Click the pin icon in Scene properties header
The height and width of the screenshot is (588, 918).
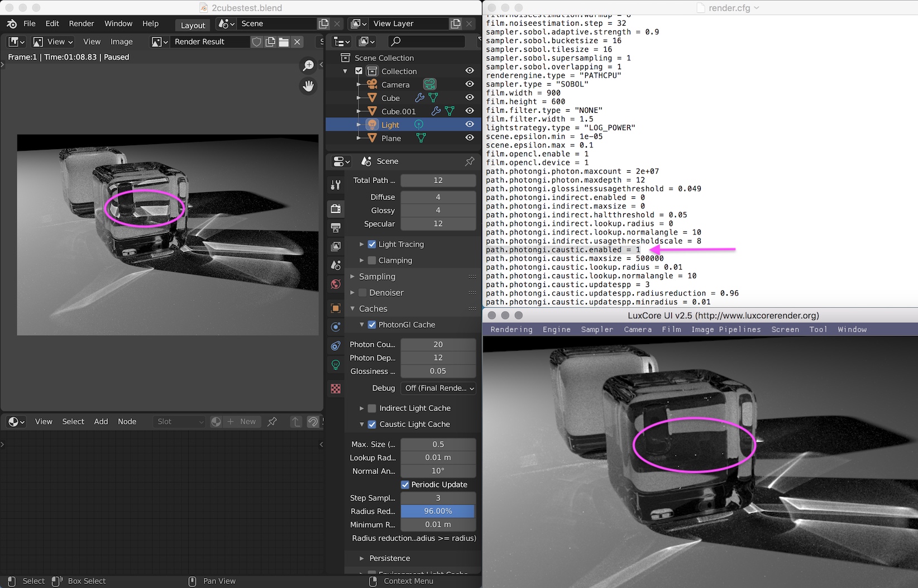pyautogui.click(x=470, y=161)
